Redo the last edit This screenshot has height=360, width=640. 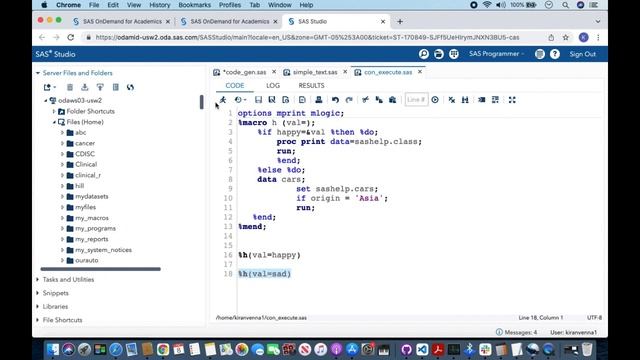pos(349,100)
